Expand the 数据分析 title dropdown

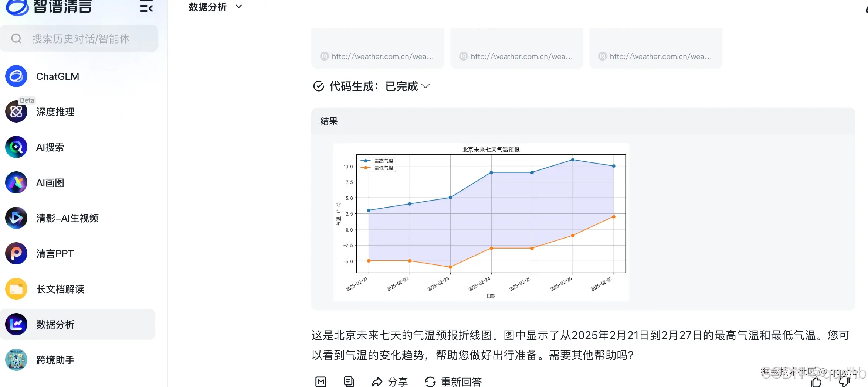pos(239,6)
